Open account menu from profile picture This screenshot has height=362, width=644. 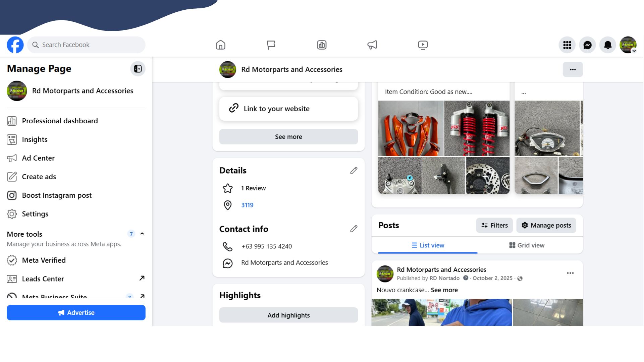tap(628, 45)
